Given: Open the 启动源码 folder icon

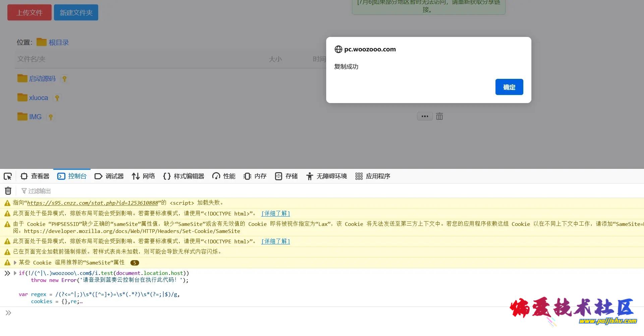Looking at the screenshot, I should pyautogui.click(x=22, y=78).
